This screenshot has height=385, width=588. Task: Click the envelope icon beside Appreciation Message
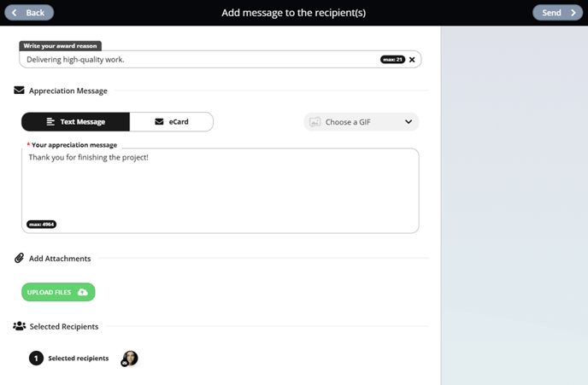point(19,90)
